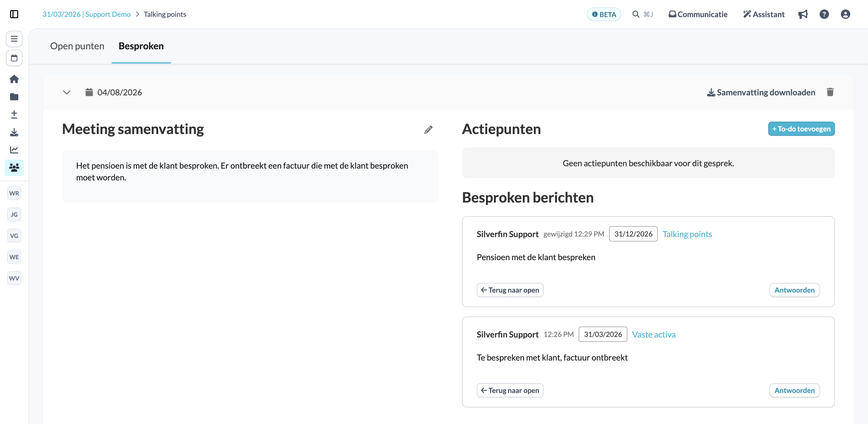Click the meeting summary text box
Screen dimensions: 868x424
point(250,176)
